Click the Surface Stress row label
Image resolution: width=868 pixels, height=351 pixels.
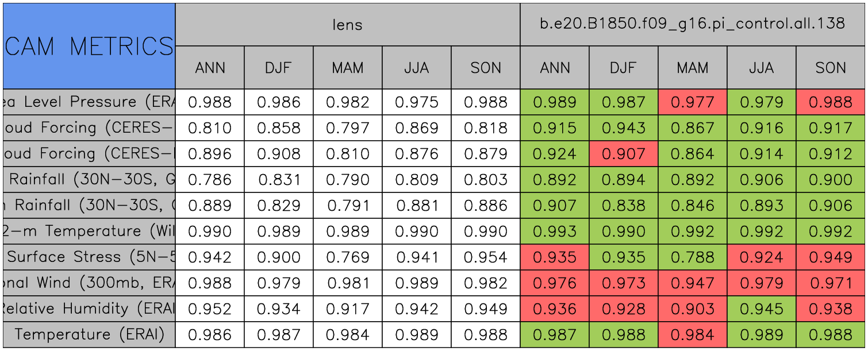pos(89,257)
